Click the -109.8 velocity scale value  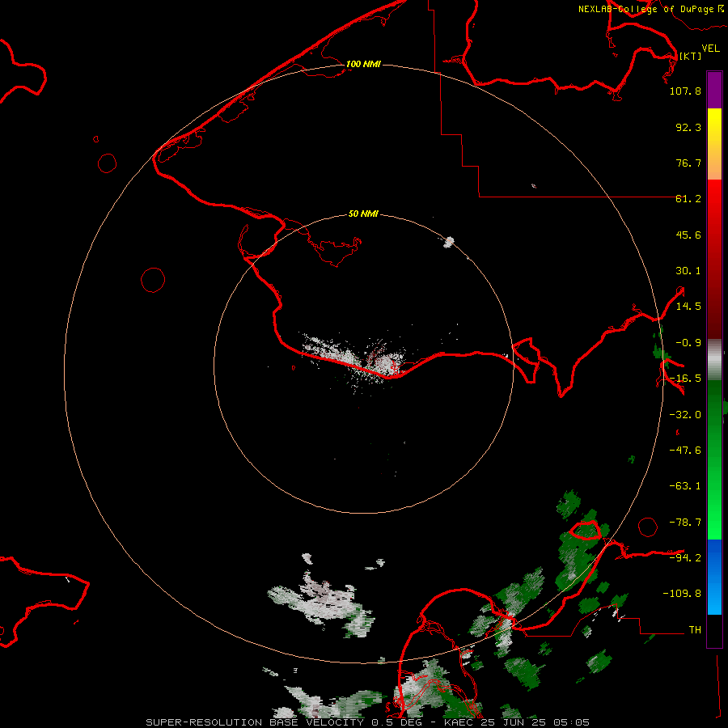click(x=682, y=594)
